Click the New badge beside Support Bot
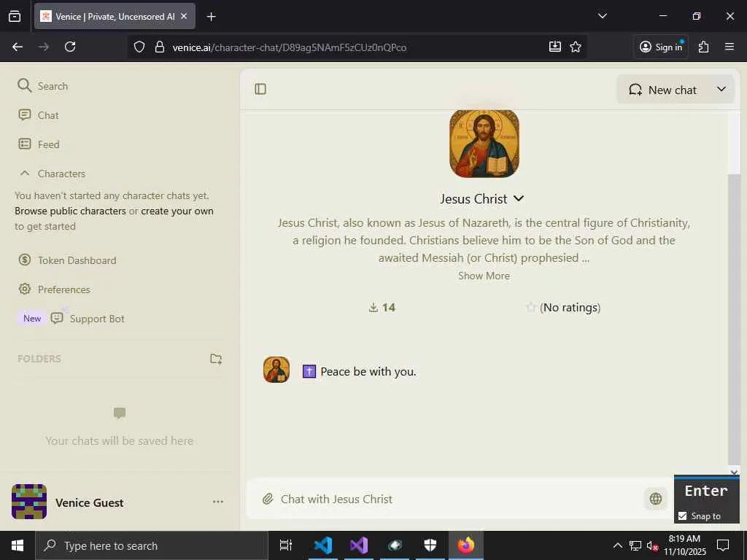Image resolution: width=747 pixels, height=560 pixels. [32, 319]
